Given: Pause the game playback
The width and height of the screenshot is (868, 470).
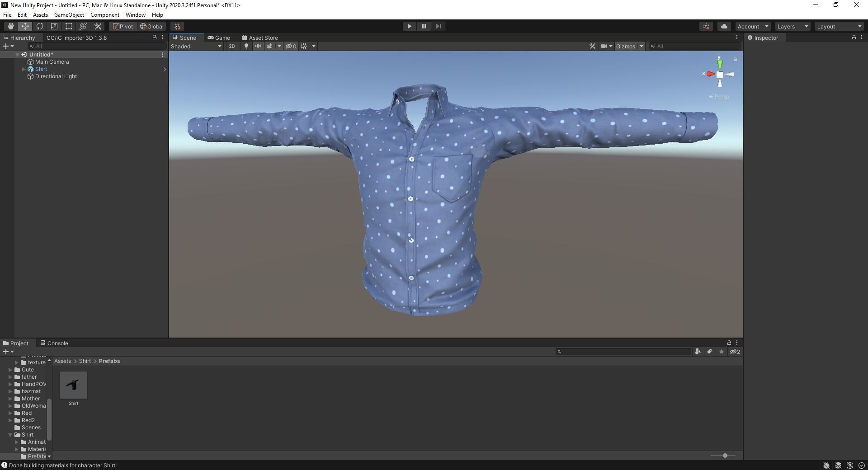Looking at the screenshot, I should [424, 26].
